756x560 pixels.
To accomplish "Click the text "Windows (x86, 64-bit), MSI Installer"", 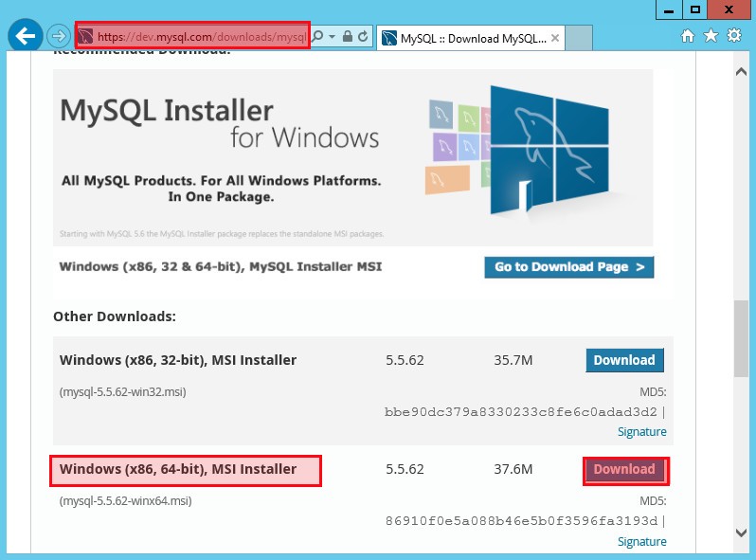I will click(x=178, y=469).
